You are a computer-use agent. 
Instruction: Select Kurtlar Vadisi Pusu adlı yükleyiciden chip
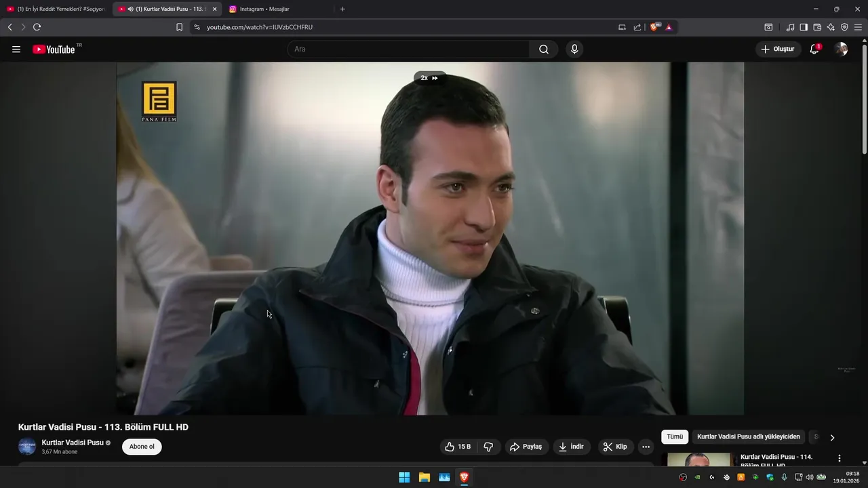point(749,437)
